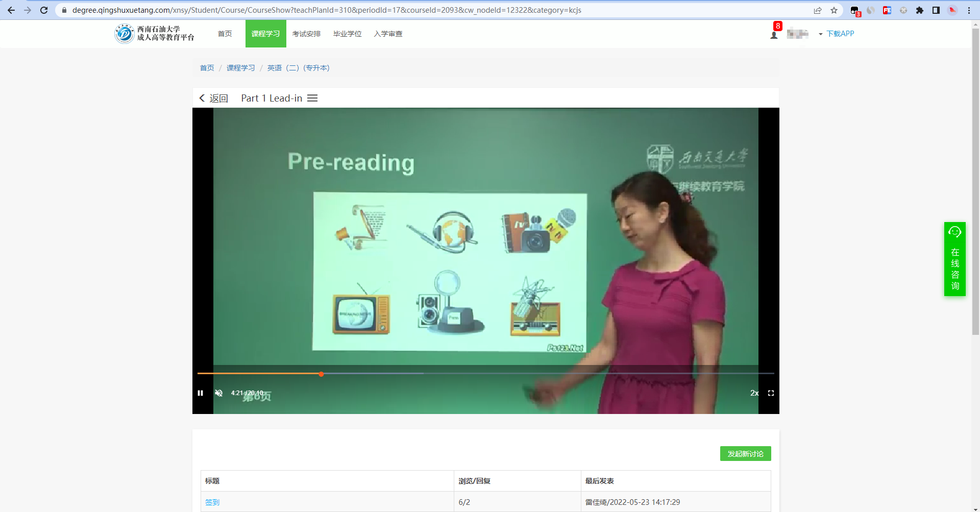The width and height of the screenshot is (980, 512).
Task: Click the extension icon with badge 3
Action: click(855, 11)
